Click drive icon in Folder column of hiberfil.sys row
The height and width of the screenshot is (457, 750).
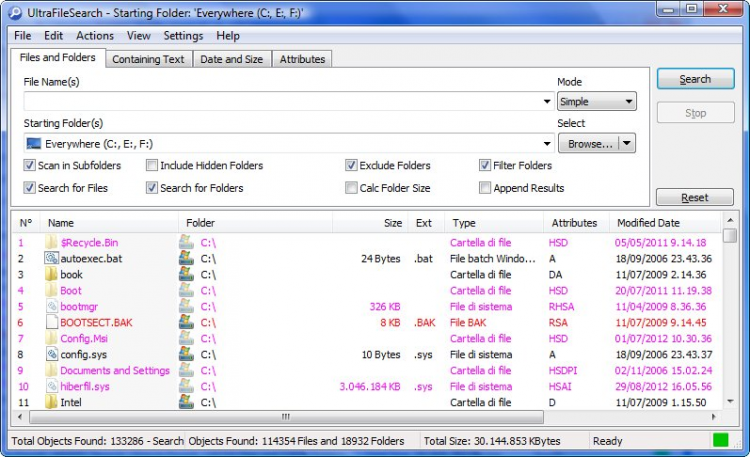(x=186, y=386)
